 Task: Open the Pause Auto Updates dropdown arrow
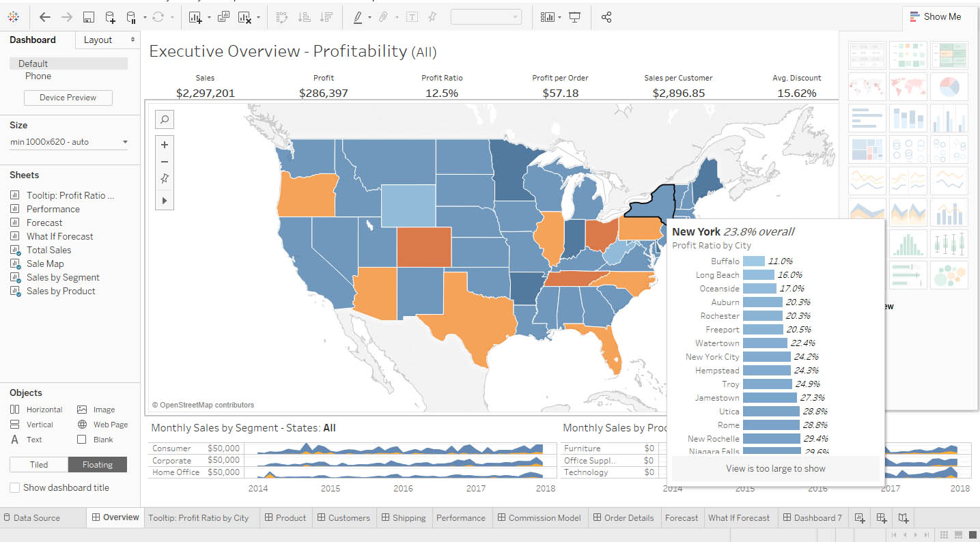(144, 18)
